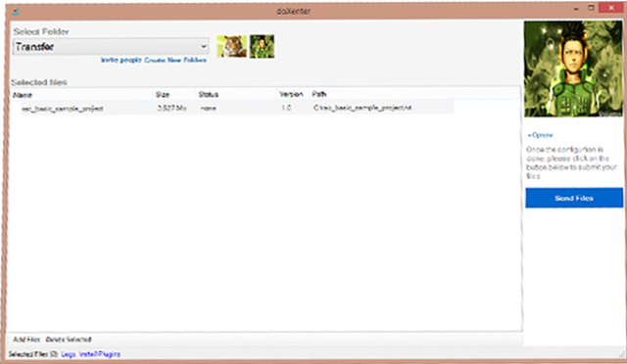Open the Install Plugins link
The image size is (627, 364).
coord(100,354)
